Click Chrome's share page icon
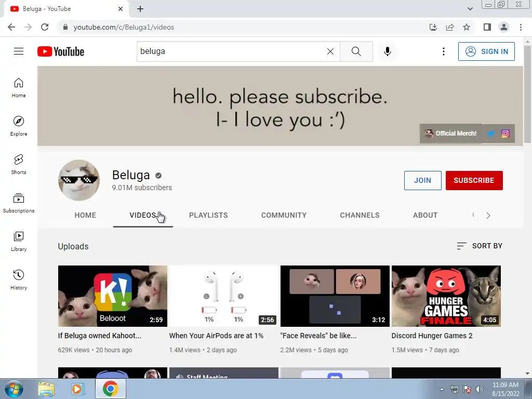Screen dimensions: 532x399 (x=450, y=27)
